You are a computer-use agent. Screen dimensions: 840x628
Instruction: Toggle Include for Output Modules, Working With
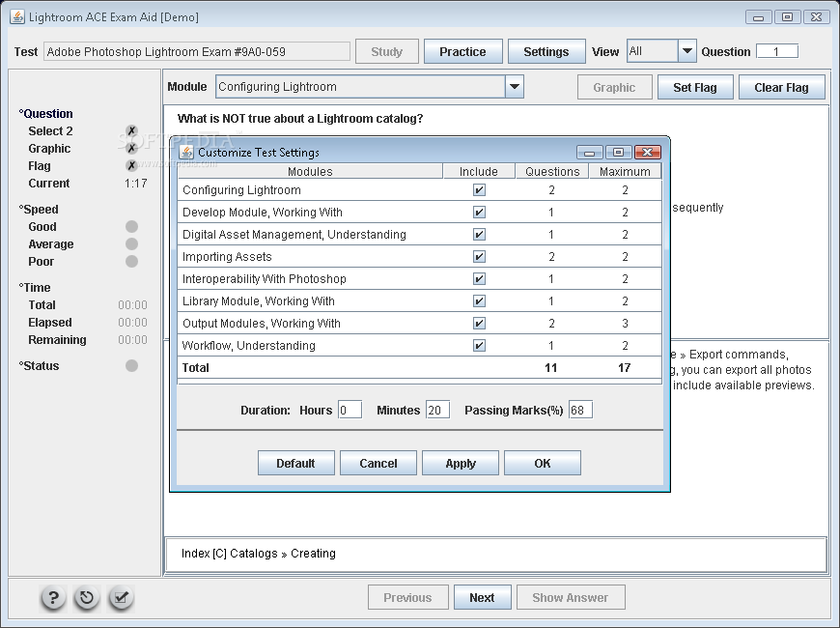tap(479, 324)
